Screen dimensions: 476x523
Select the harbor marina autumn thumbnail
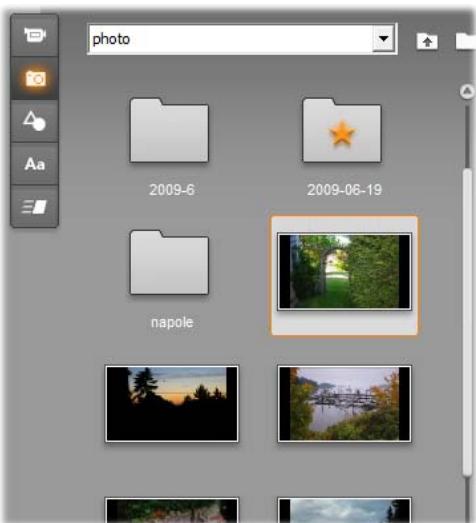click(x=345, y=404)
